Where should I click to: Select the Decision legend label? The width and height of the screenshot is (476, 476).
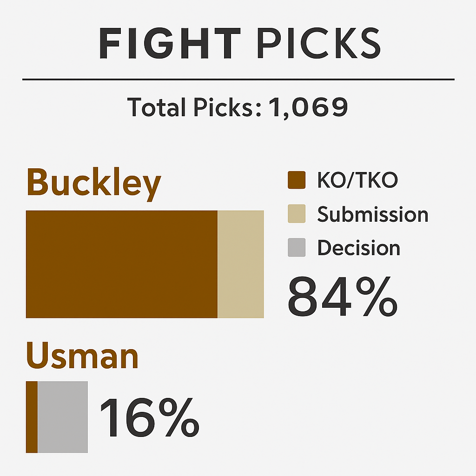click(x=358, y=247)
